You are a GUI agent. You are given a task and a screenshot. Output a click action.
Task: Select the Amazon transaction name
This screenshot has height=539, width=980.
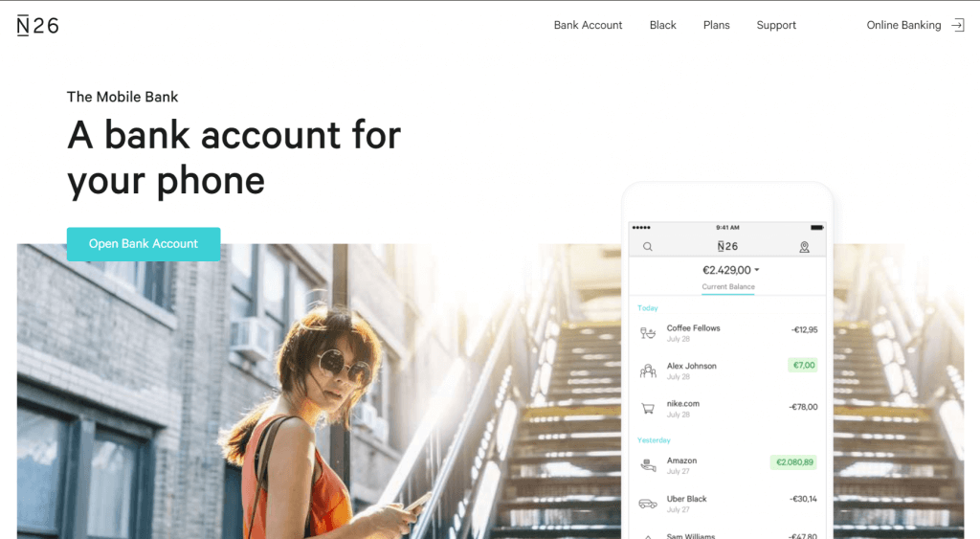pyautogui.click(x=681, y=460)
